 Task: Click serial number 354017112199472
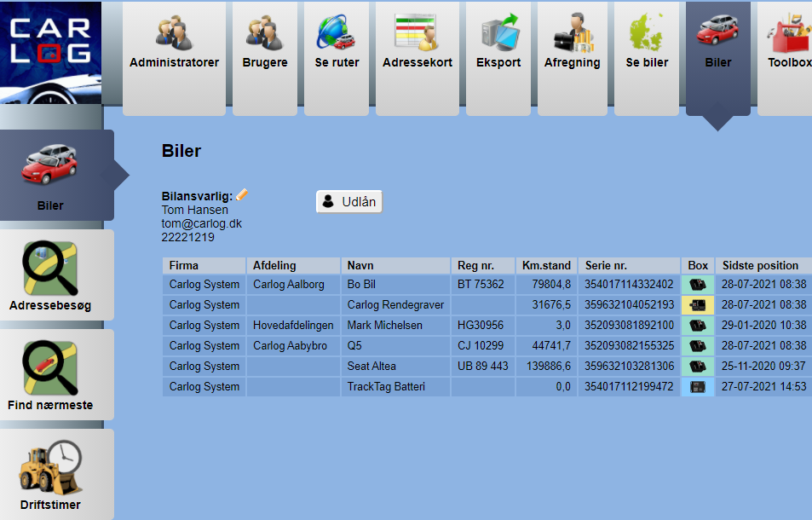coord(629,386)
